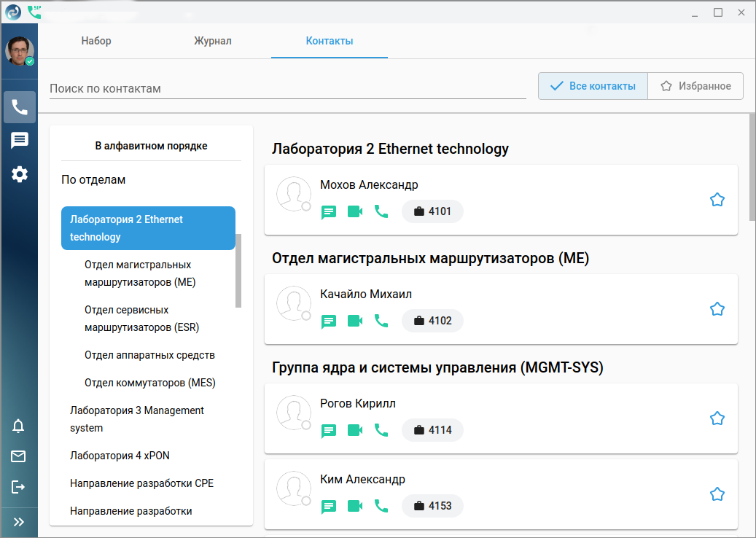Select Лаборатория 3 Management system
This screenshot has height=538, width=756.
(137, 419)
